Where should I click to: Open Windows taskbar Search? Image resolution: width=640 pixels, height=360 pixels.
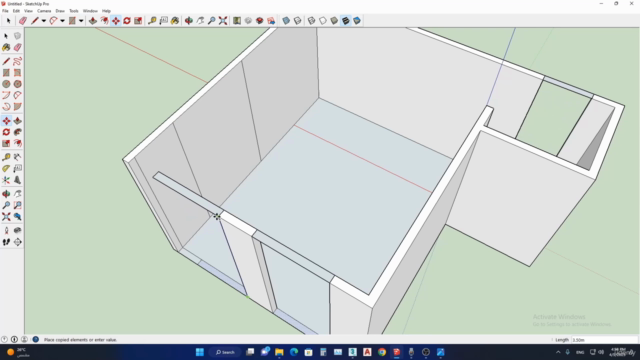(x=225, y=352)
